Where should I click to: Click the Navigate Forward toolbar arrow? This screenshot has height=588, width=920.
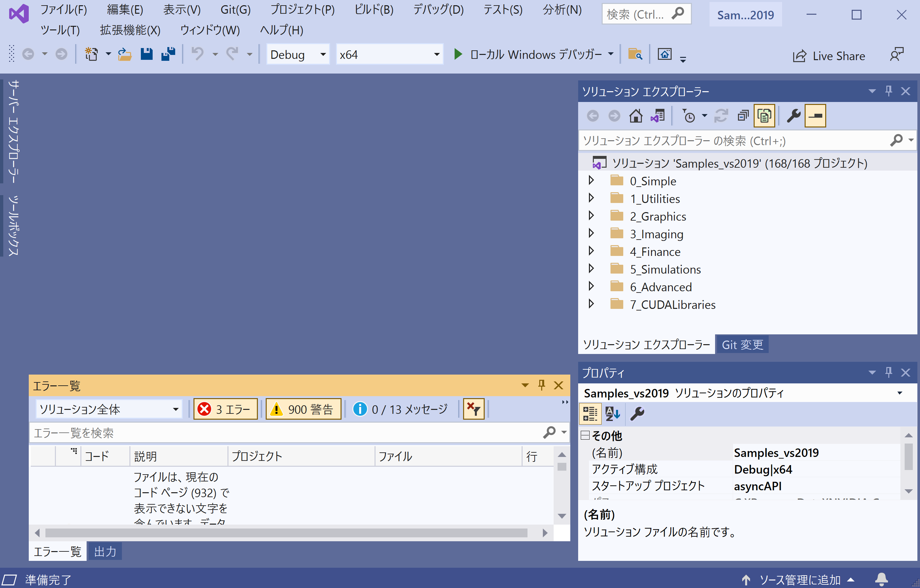tap(61, 54)
